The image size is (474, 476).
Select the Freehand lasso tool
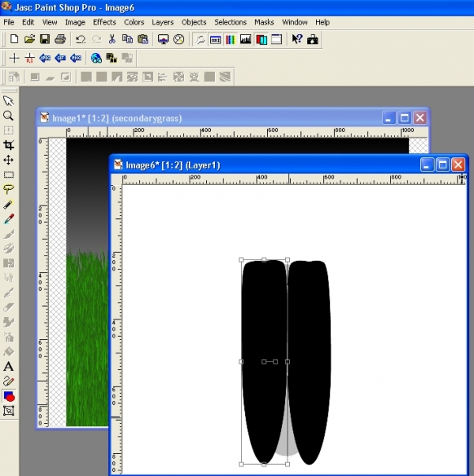point(9,190)
